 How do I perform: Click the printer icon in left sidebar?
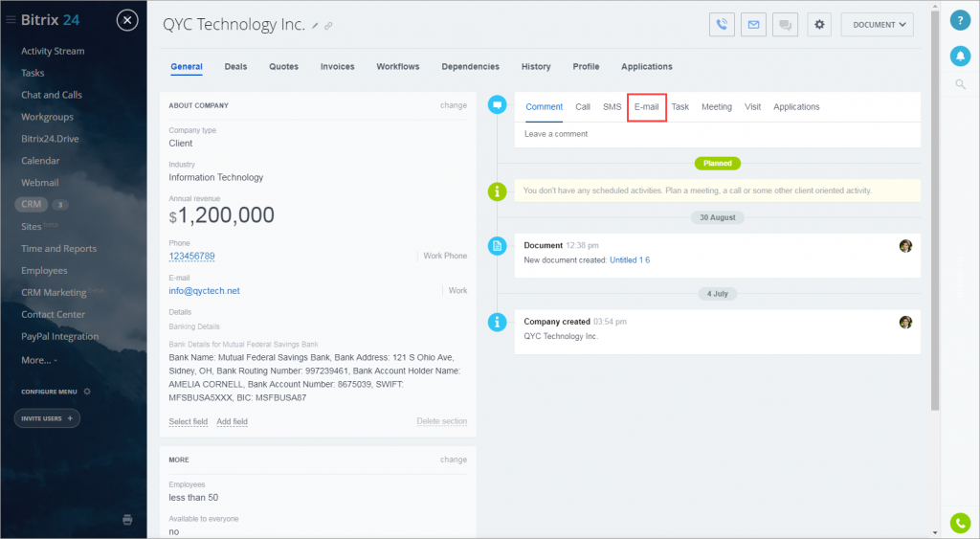(x=127, y=520)
